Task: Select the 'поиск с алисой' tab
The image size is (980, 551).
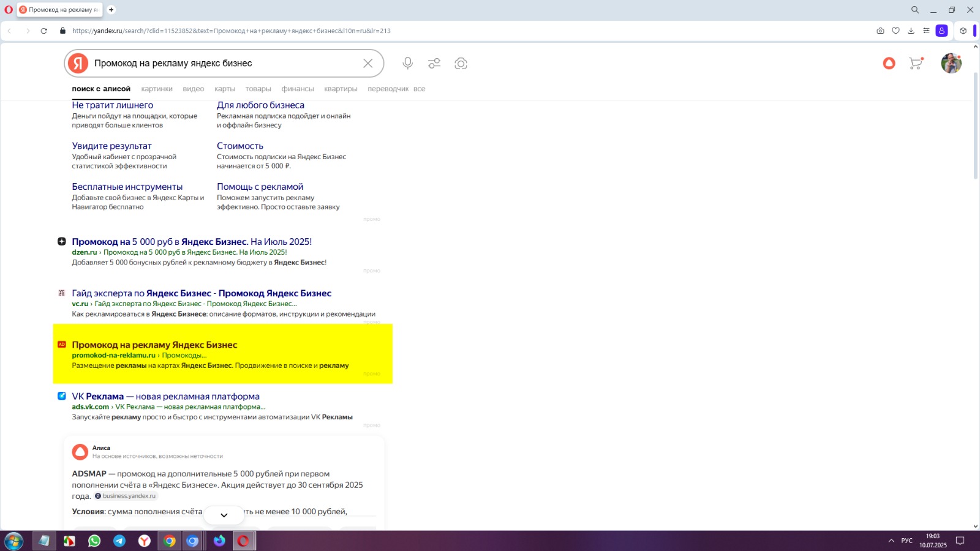Action: pos(101,89)
